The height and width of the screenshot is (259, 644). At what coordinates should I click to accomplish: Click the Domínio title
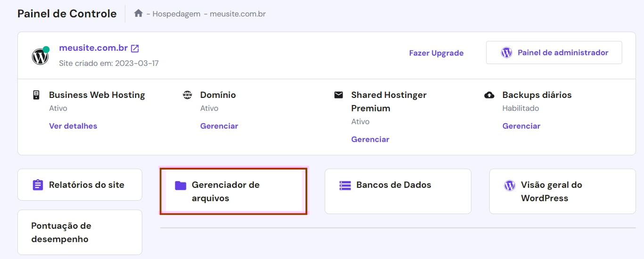(218, 95)
